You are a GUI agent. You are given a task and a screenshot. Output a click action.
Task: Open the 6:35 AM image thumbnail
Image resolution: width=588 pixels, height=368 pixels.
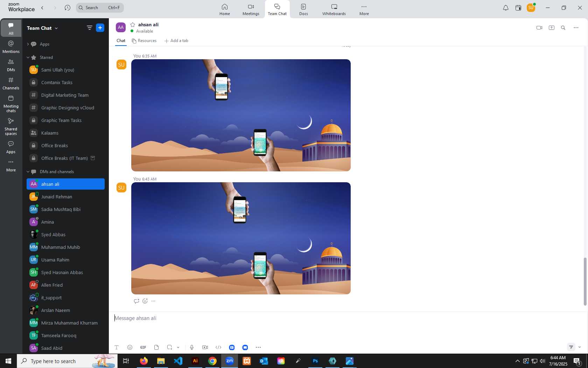tap(241, 115)
